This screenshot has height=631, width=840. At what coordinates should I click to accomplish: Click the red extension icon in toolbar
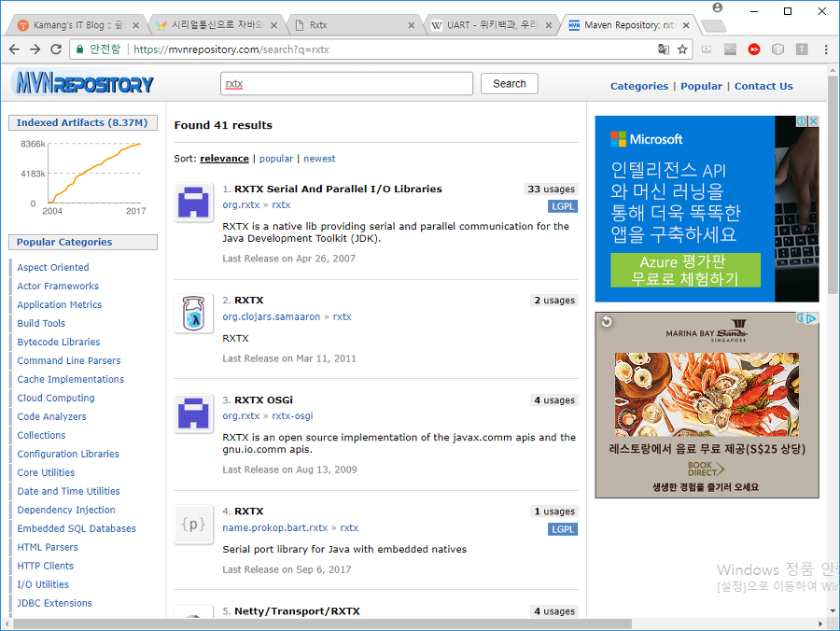[754, 49]
